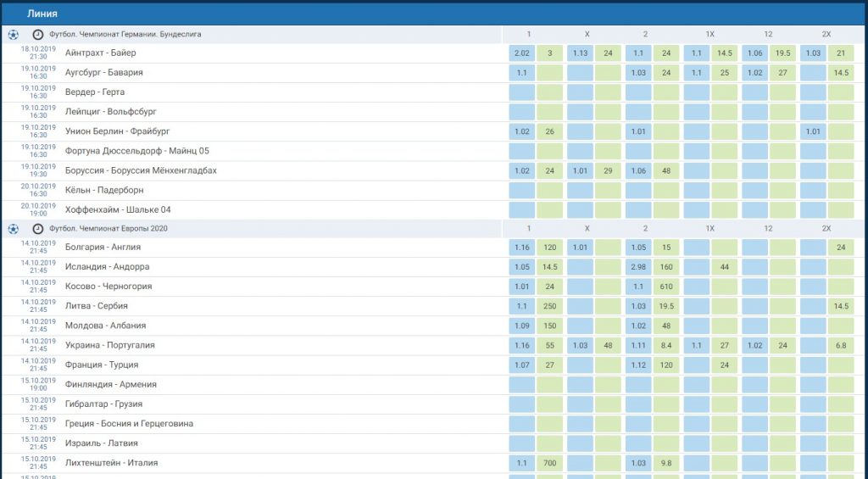Click the 12 column header in Бундеслига section
This screenshot has width=868, height=479.
(x=768, y=34)
